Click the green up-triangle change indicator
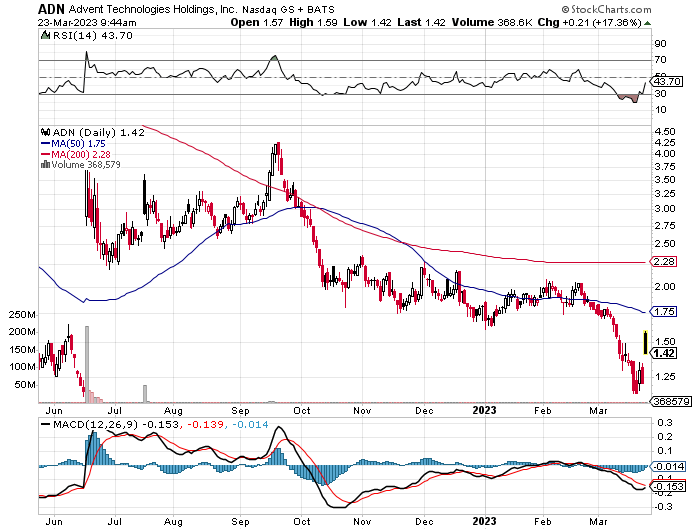 click(647, 23)
